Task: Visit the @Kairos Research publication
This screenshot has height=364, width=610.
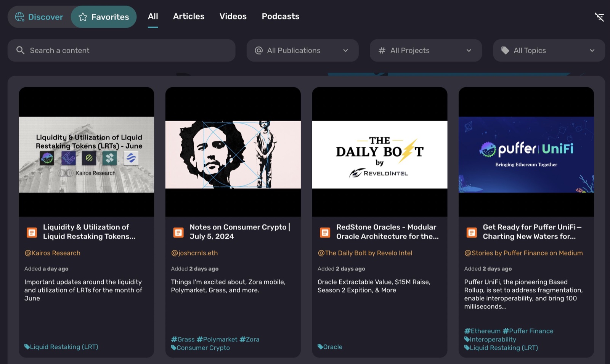Action: [x=53, y=253]
